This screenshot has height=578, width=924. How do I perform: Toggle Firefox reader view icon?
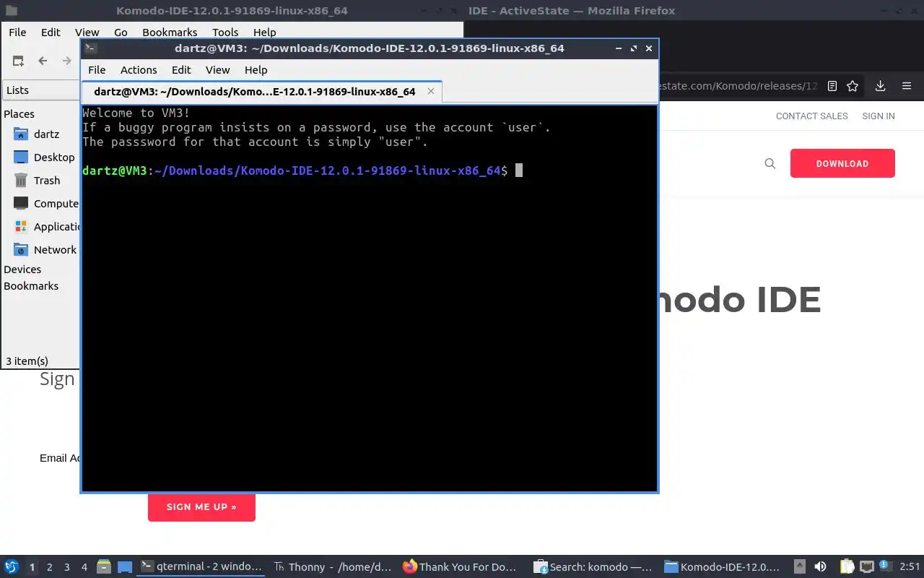(832, 86)
